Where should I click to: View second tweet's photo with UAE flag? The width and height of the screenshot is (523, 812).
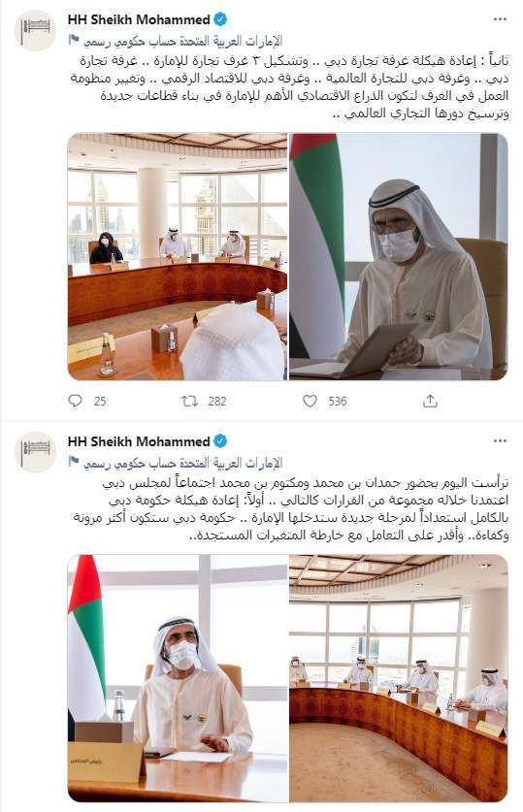[x=178, y=678]
